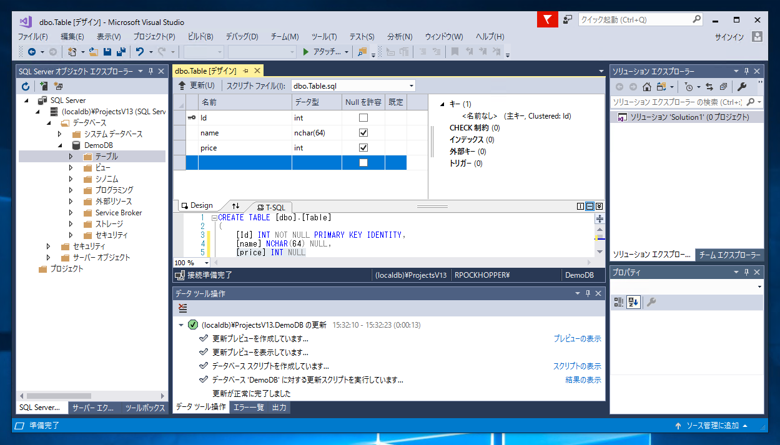Swap Design and T-SQL panes arrow icon
The width and height of the screenshot is (780, 445).
pyautogui.click(x=236, y=206)
